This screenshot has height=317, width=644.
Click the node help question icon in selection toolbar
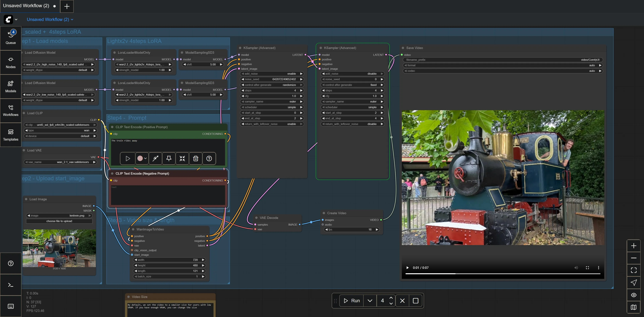click(209, 158)
